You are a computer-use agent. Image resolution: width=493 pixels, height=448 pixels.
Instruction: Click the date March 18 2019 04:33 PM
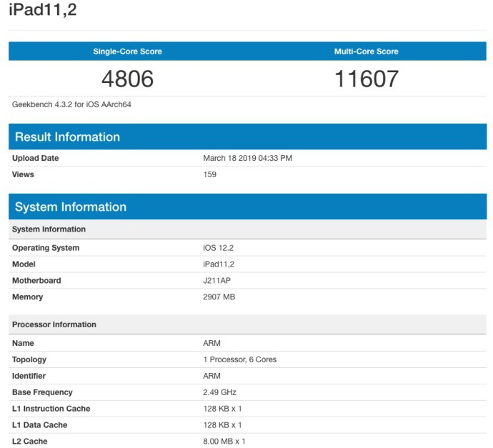(247, 158)
